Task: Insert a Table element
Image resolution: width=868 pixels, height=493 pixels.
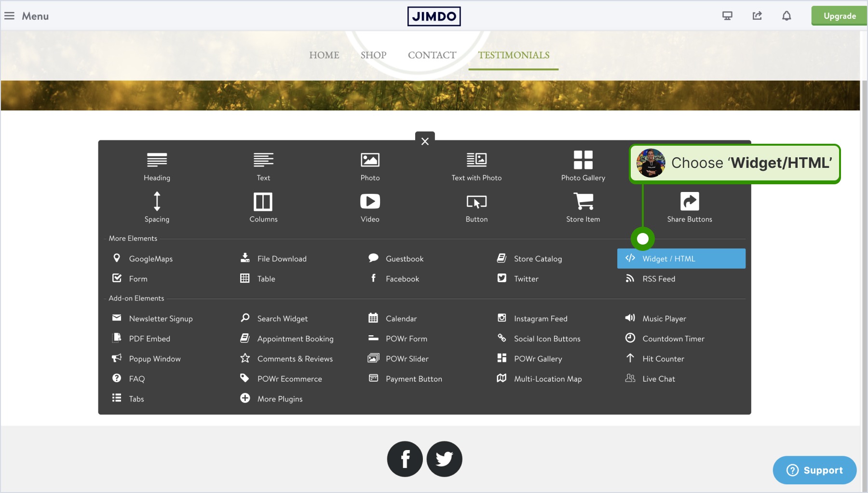Action: [x=258, y=278]
